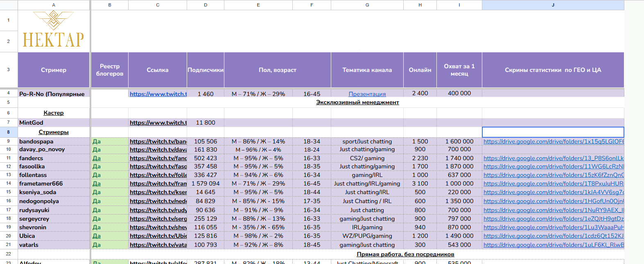This screenshot has height=264, width=644.
Task: Click the Кастер section label
Action: (54, 113)
